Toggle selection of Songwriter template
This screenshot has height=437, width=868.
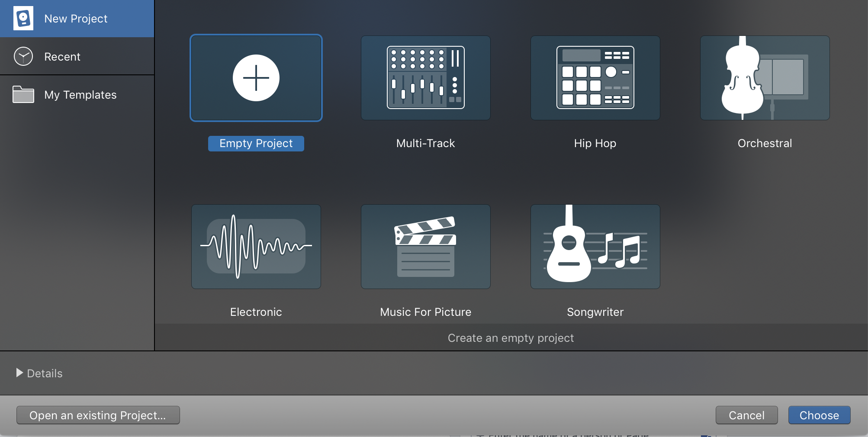click(x=595, y=247)
